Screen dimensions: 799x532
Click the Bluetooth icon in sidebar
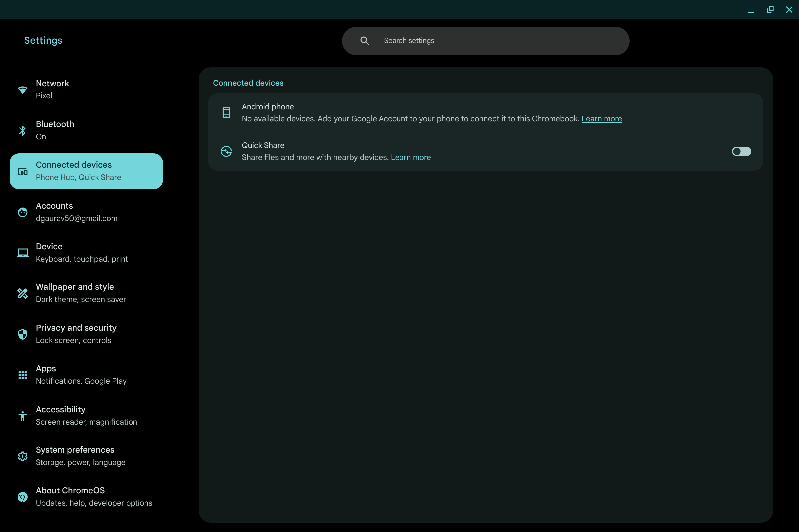point(22,131)
